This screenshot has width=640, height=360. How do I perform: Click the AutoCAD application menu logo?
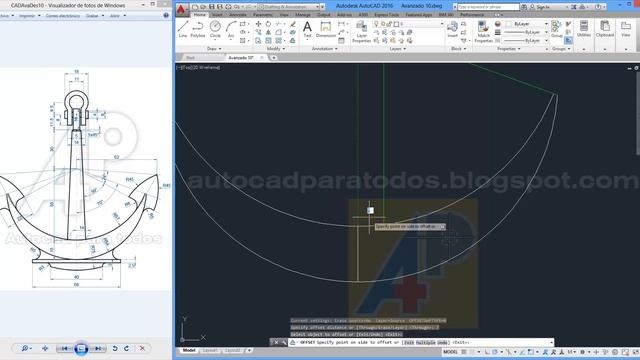pos(181,8)
